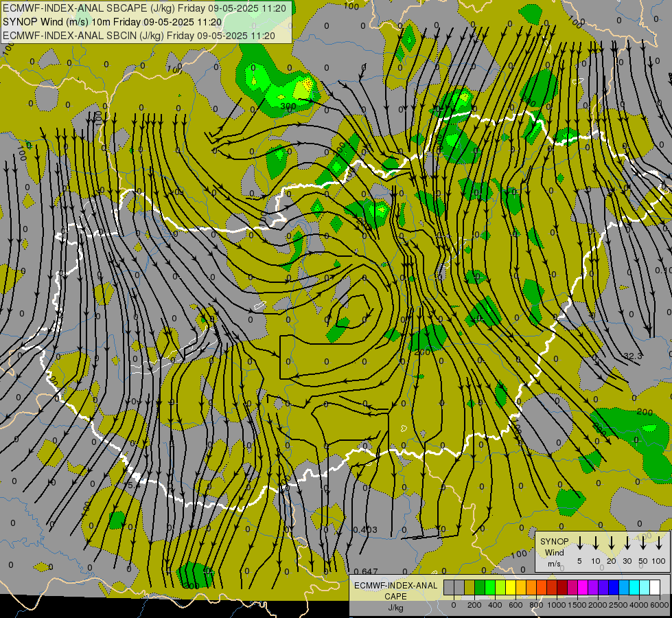Click the '4000' tick label under color bar
672x618 pixels.
click(x=639, y=605)
